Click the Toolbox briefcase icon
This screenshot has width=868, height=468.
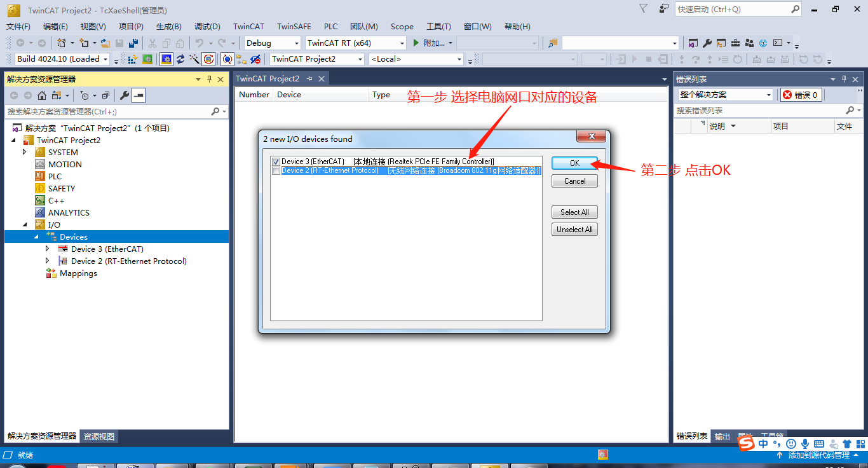tap(735, 43)
